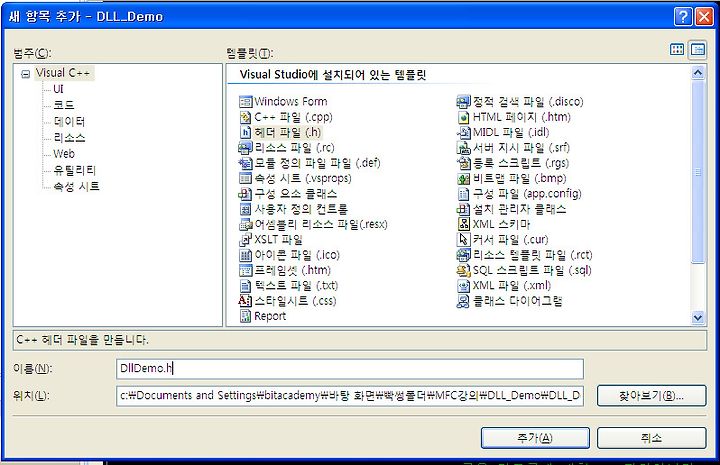The height and width of the screenshot is (465, 720).
Task: Pick the 프레임셋 (.htm) template icon
Action: (x=246, y=270)
